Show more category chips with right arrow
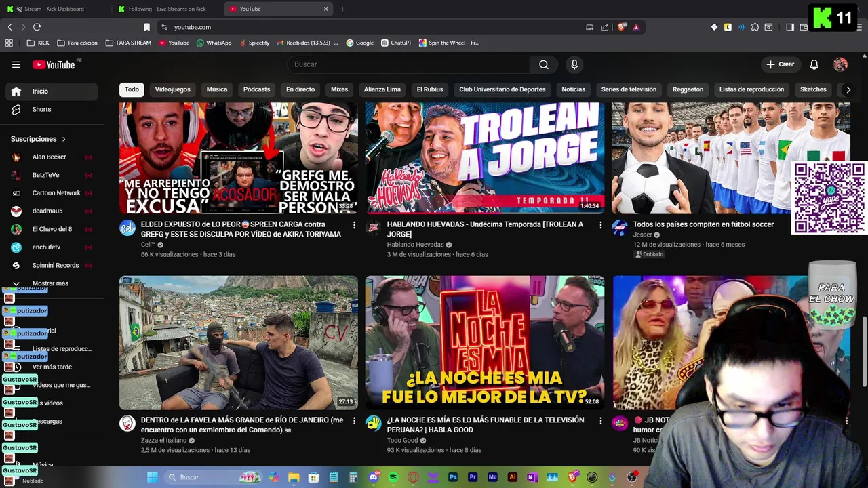Image resolution: width=868 pixels, height=488 pixels. (x=848, y=89)
